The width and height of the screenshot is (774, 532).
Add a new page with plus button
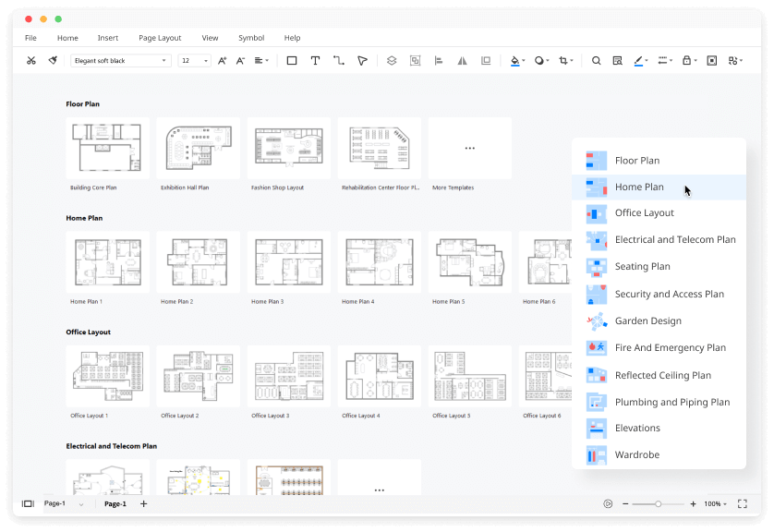(143, 504)
